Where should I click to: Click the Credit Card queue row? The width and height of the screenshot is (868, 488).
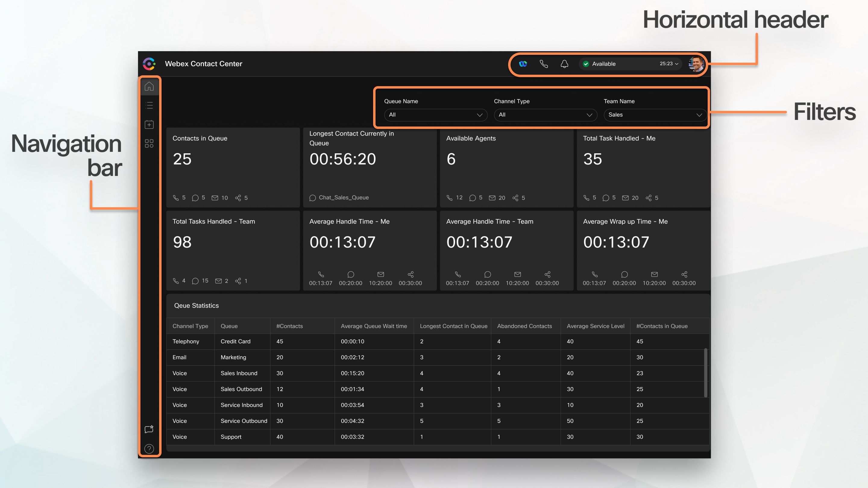tap(235, 342)
